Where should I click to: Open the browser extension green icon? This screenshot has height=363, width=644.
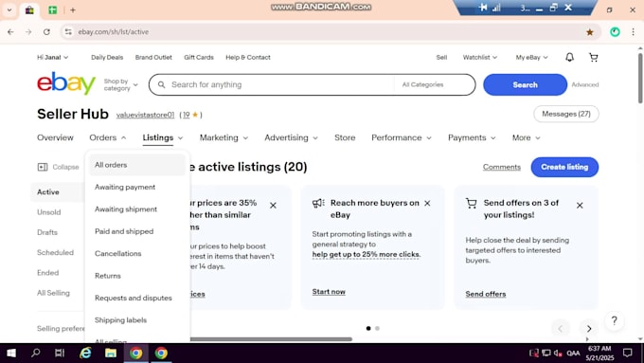point(615,32)
